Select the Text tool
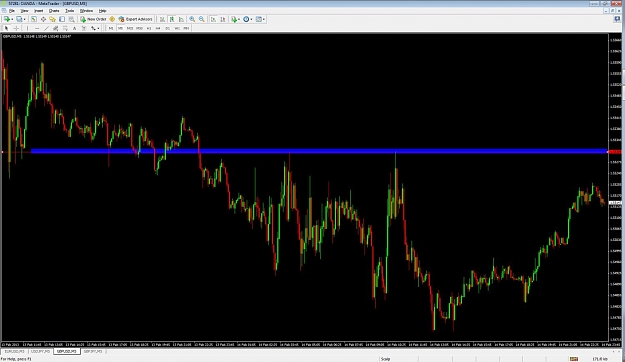Screen dimensions: 625x362 click(75, 28)
